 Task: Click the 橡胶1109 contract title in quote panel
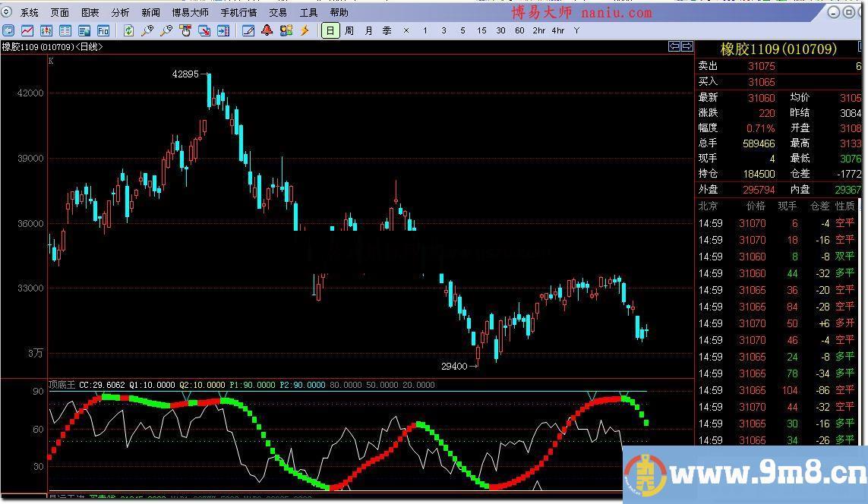778,49
